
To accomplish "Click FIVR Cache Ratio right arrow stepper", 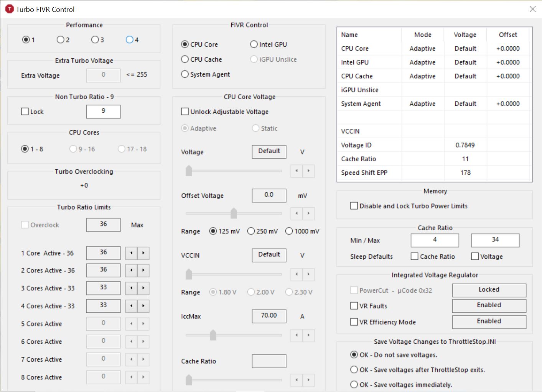I will [x=308, y=380].
